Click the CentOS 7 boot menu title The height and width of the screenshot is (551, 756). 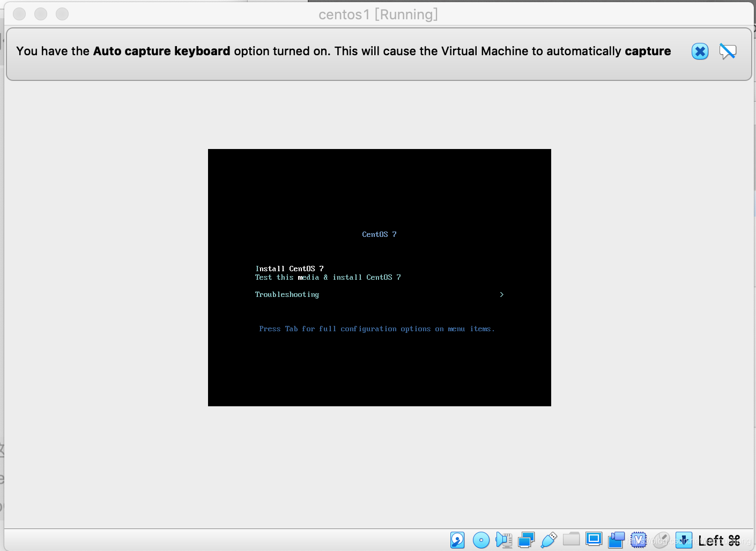pyautogui.click(x=379, y=234)
